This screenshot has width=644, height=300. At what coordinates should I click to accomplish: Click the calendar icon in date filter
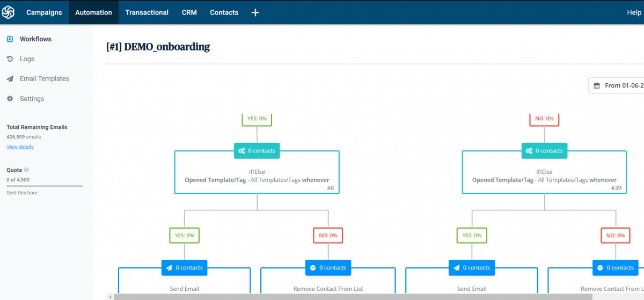click(x=597, y=86)
